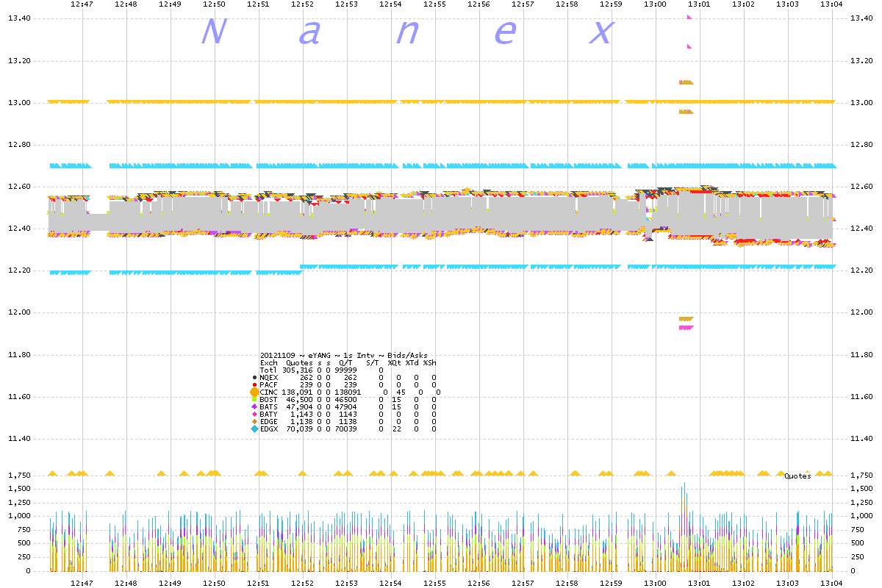Viewport: 882px width, 588px height.
Task: Click the 250 volume label on the right axis
Action: click(857, 557)
